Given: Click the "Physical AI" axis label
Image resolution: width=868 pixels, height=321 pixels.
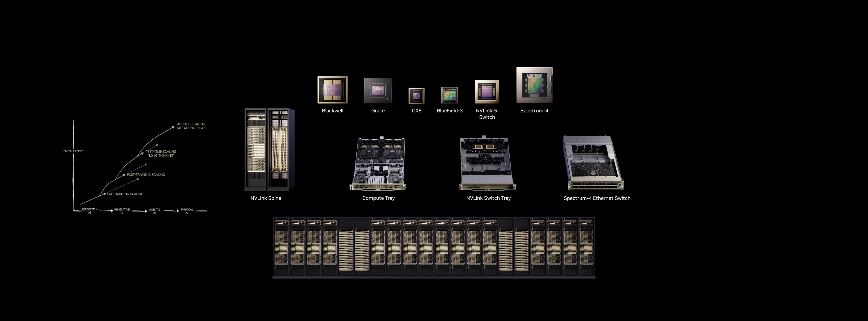Looking at the screenshot, I should (x=187, y=211).
